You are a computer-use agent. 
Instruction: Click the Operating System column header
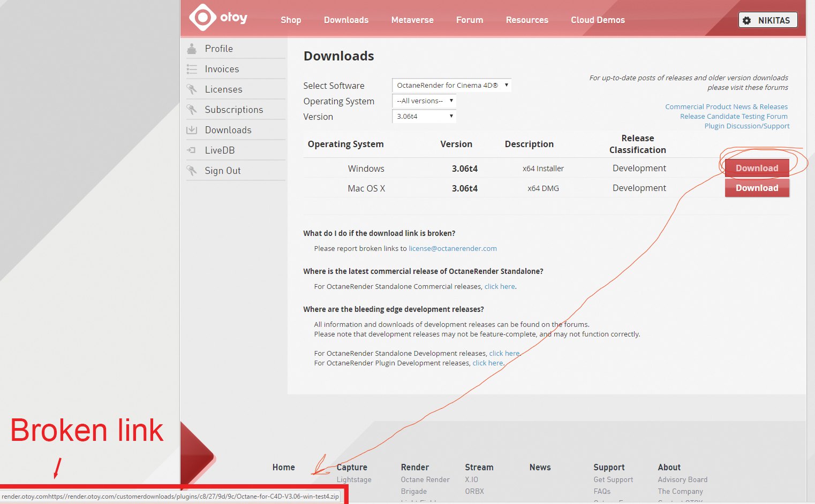[x=346, y=144]
